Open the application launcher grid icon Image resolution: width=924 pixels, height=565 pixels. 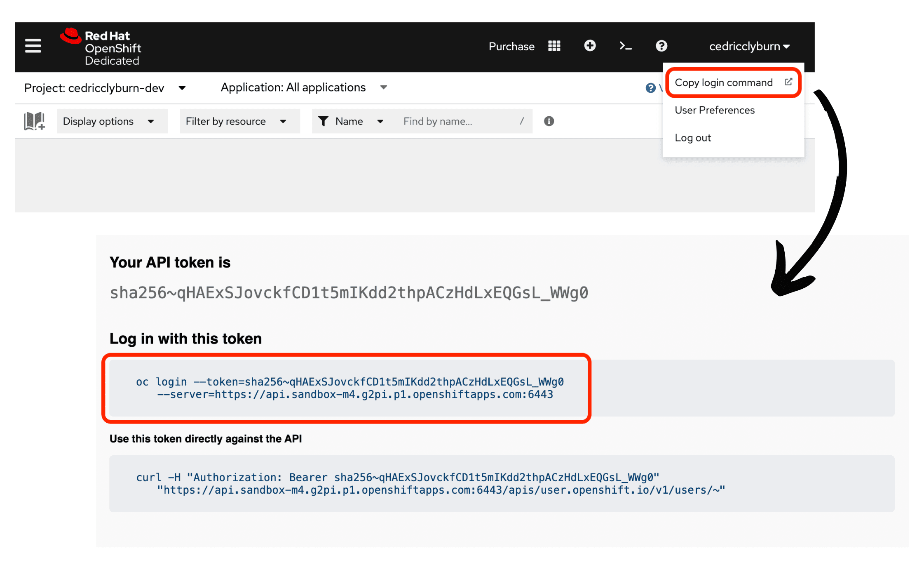(x=554, y=46)
